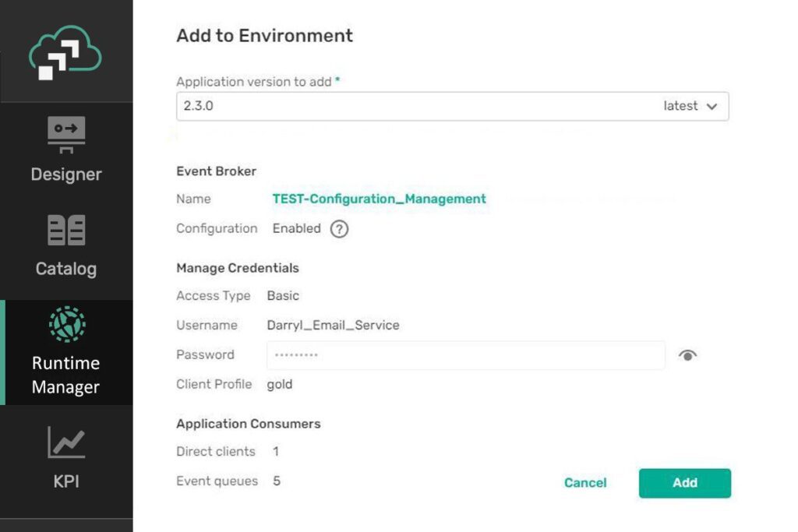Click the Darryl_Email_Service username value
The image size is (798, 532).
(x=334, y=325)
